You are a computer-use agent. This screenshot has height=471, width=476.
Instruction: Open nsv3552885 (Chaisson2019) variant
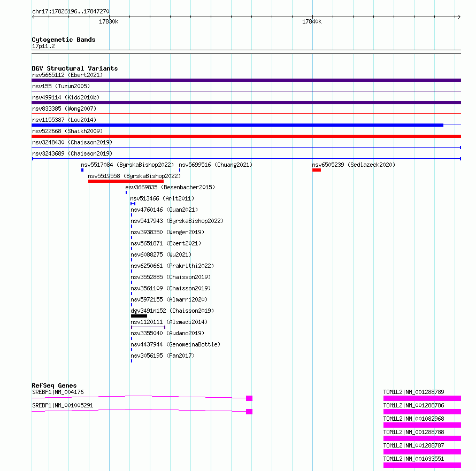click(x=171, y=277)
